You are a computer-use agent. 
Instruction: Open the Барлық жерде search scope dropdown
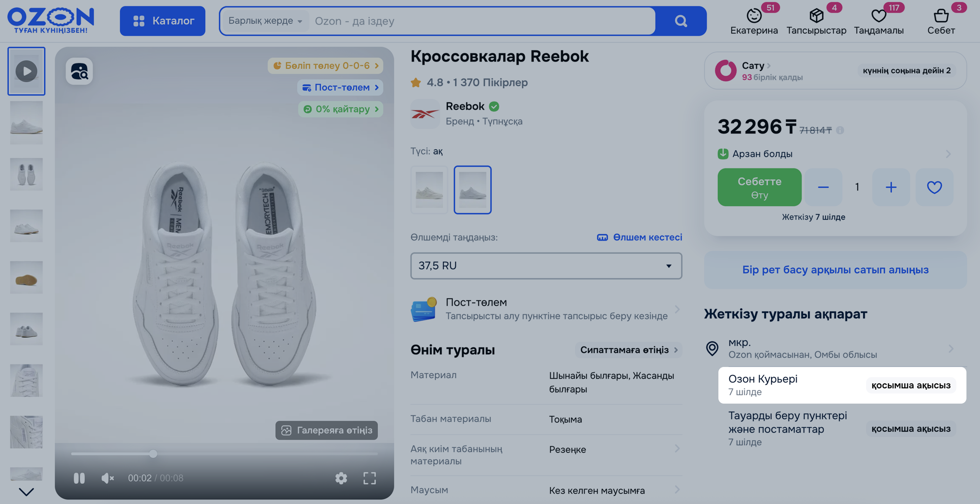tap(265, 21)
